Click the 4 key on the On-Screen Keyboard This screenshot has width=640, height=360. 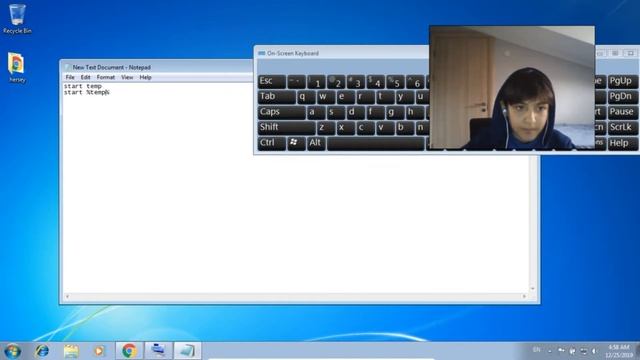click(375, 82)
